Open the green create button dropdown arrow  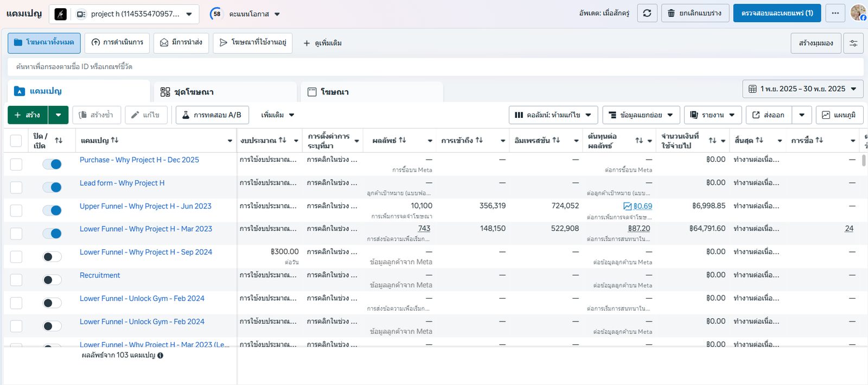tap(58, 115)
